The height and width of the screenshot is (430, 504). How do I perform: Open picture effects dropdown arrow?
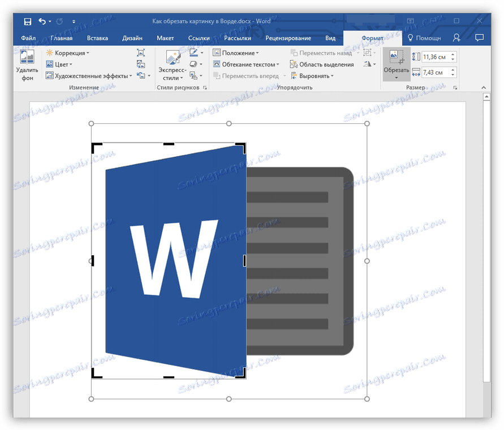click(x=201, y=64)
